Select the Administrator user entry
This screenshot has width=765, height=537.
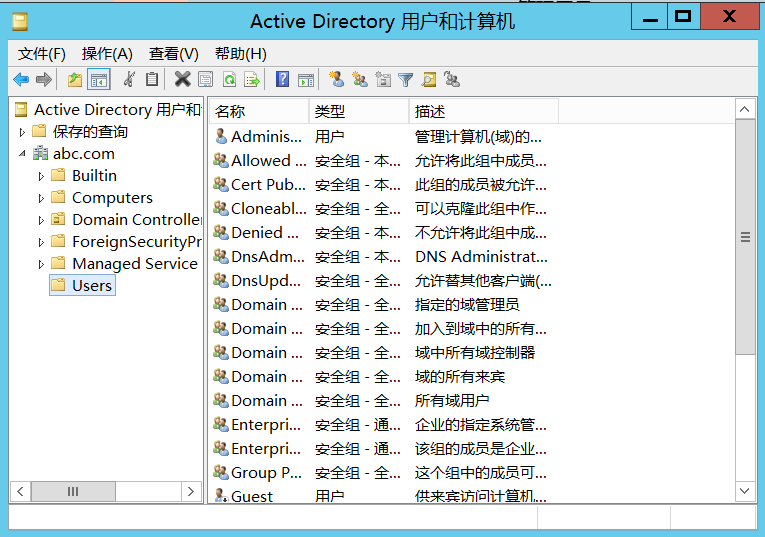(x=378, y=137)
